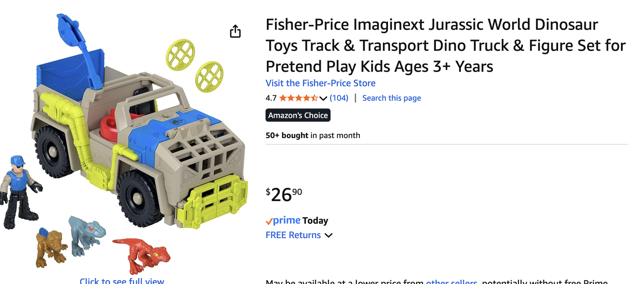Visit the Fisher-Price Store link
Screen dimensions: 644x284
point(320,83)
